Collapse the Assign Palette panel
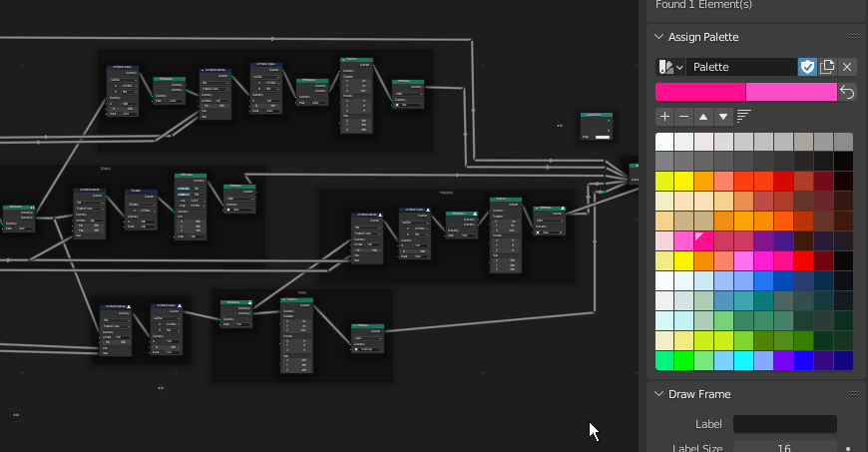 coord(658,37)
